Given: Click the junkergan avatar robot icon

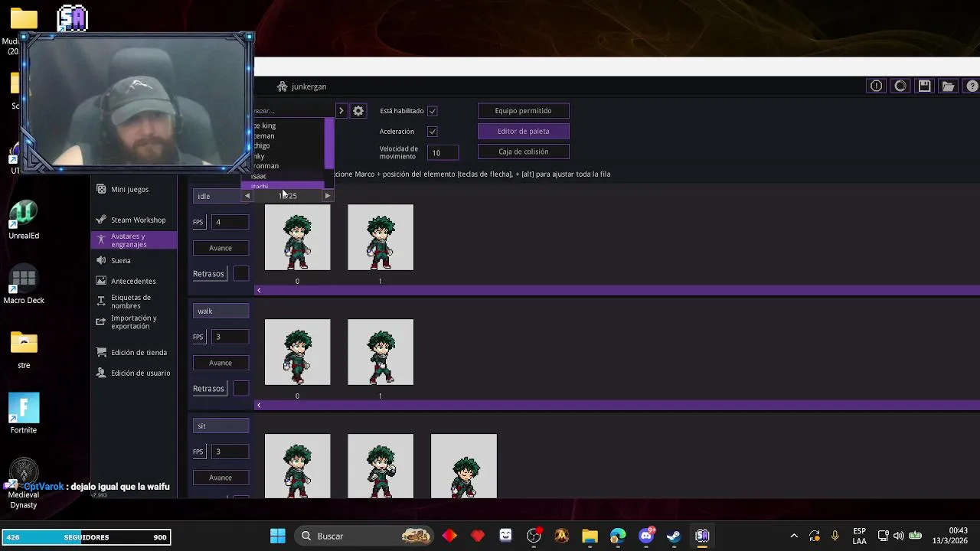Looking at the screenshot, I should (283, 86).
